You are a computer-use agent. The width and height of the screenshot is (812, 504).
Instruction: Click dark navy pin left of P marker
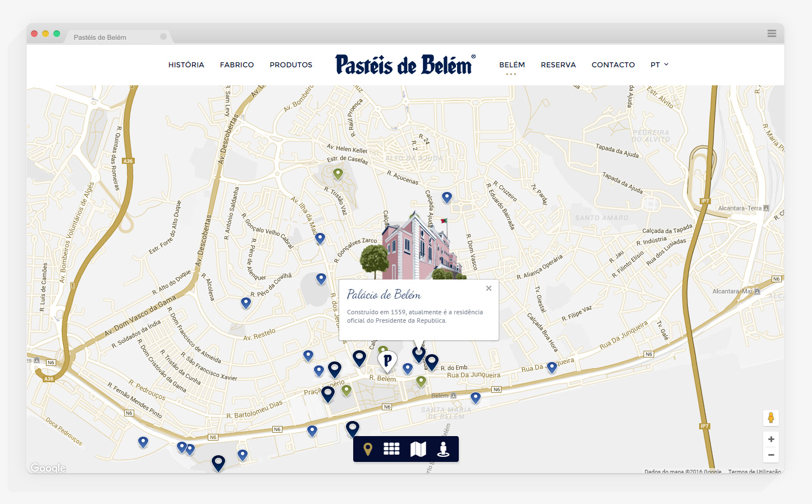pos(359,358)
